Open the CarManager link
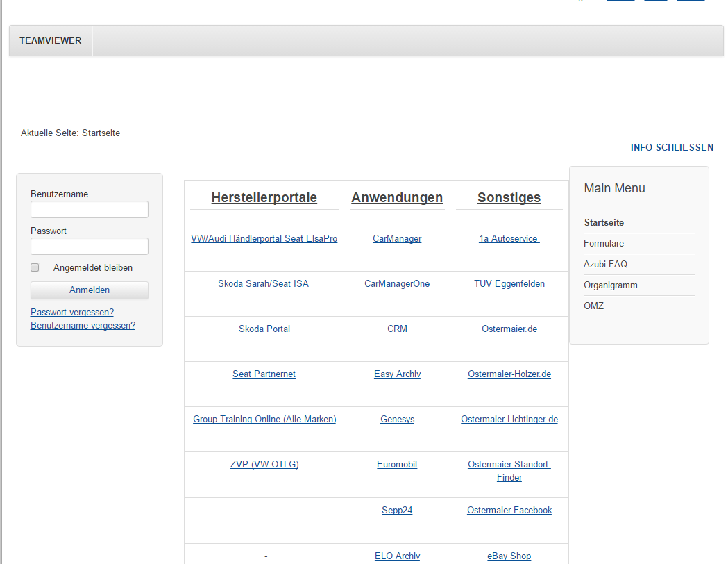Viewport: 728px width, 564px height. (397, 238)
